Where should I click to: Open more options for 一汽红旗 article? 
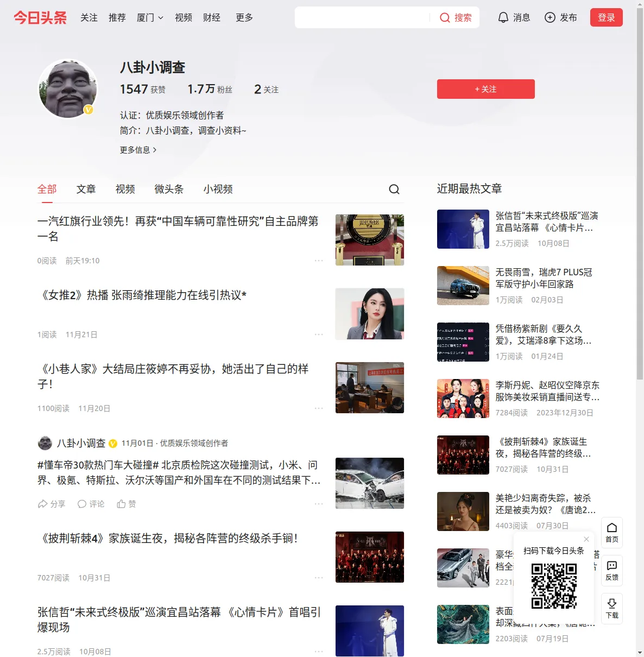point(319,261)
